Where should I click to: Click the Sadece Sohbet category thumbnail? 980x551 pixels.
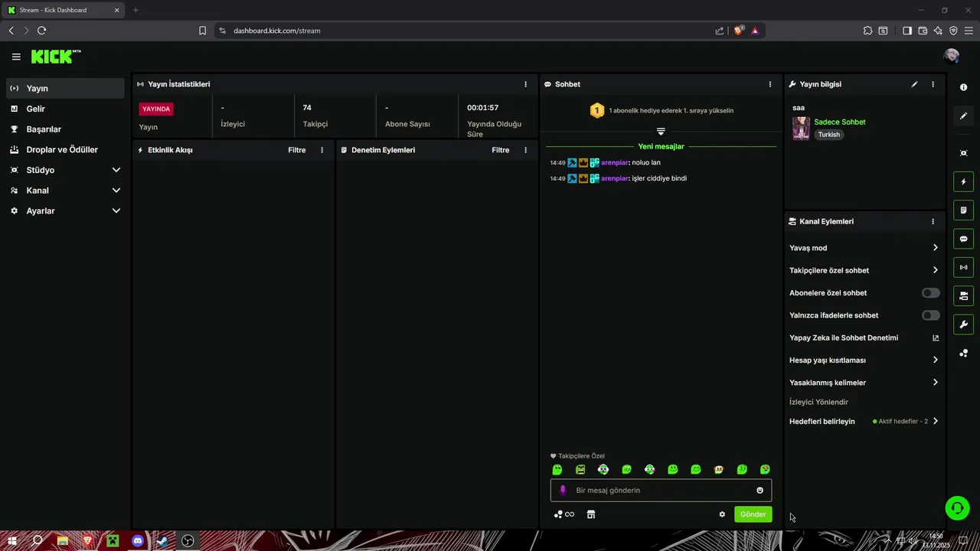(801, 128)
